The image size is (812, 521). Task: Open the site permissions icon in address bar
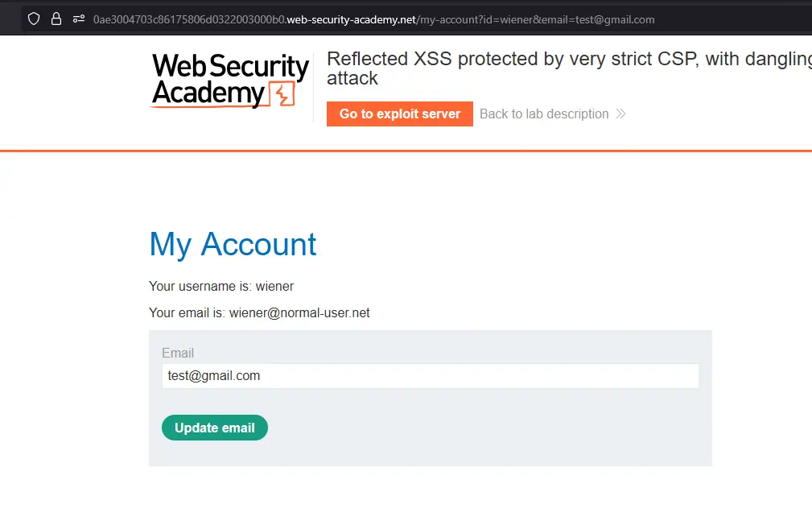tap(79, 19)
